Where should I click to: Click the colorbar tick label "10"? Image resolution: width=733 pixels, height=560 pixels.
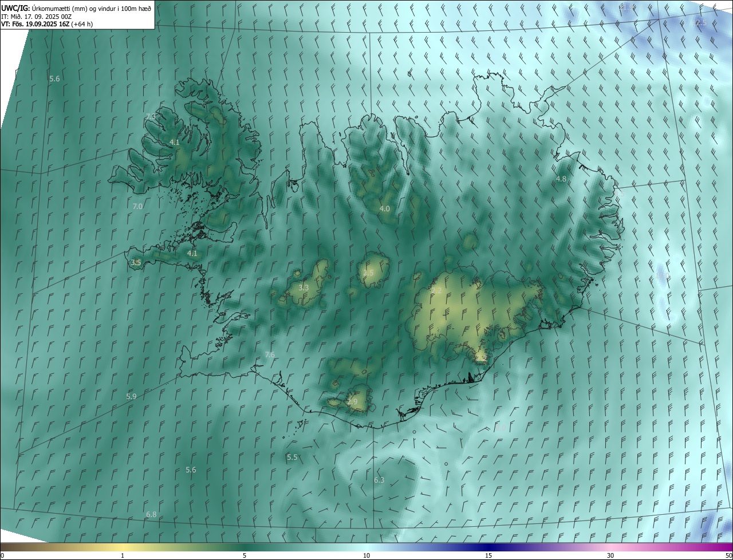366,555
